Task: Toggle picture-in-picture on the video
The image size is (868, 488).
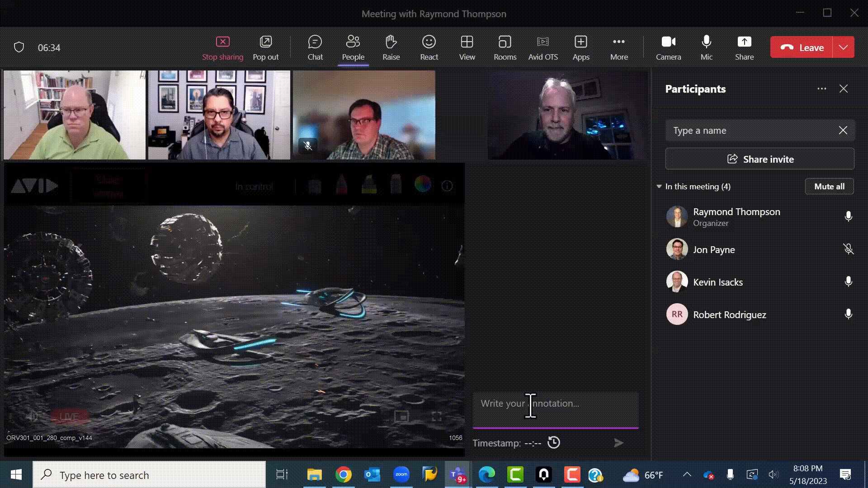Action: [401, 416]
